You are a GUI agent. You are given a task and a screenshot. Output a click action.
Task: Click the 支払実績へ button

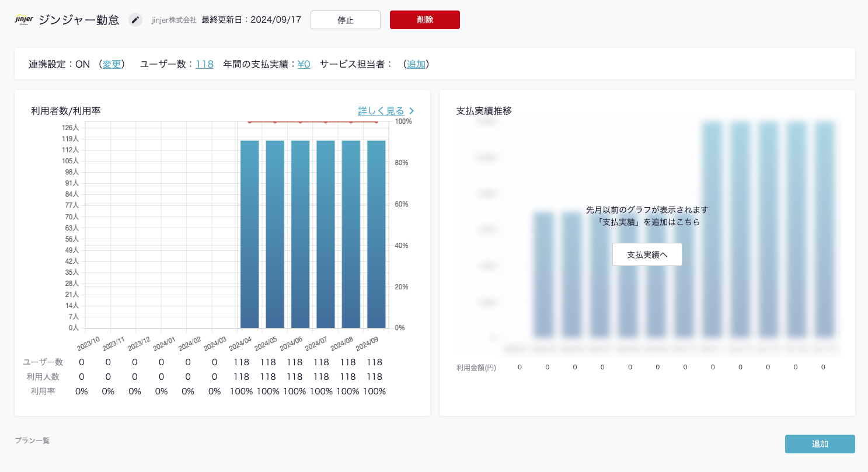(647, 254)
